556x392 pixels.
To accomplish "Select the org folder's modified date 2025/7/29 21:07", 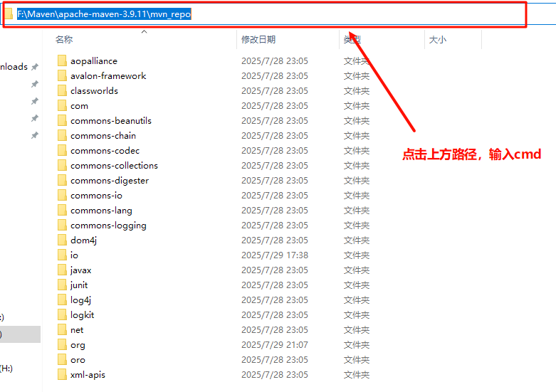I will point(275,345).
